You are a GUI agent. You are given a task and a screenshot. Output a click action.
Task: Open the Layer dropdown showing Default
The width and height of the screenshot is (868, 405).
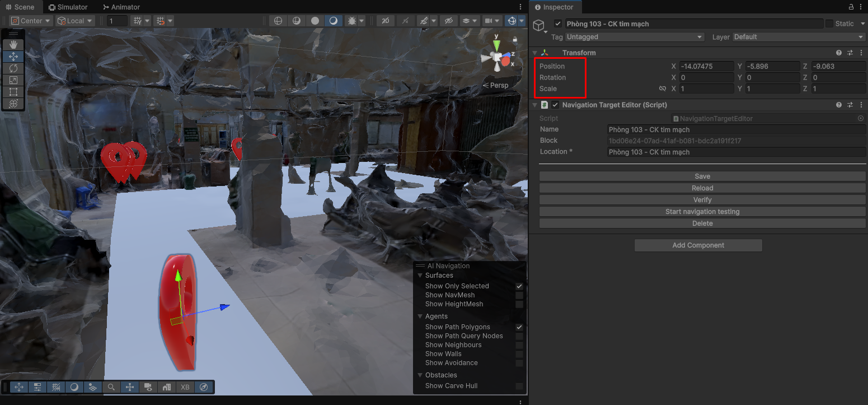799,37
